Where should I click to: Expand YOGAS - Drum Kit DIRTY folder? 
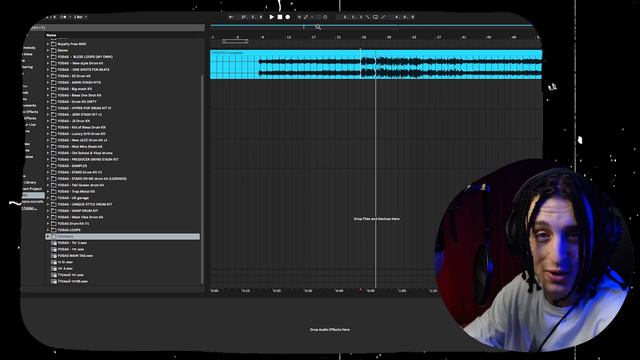coord(48,102)
